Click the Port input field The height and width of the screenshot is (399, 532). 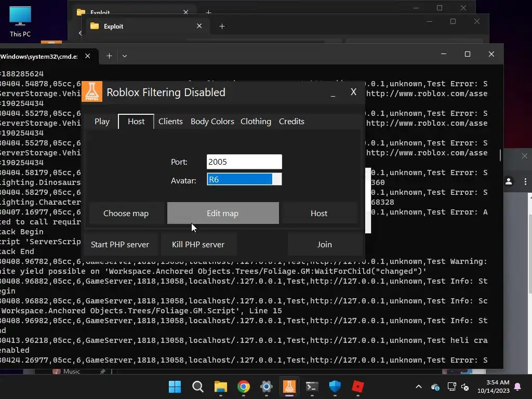(x=244, y=162)
